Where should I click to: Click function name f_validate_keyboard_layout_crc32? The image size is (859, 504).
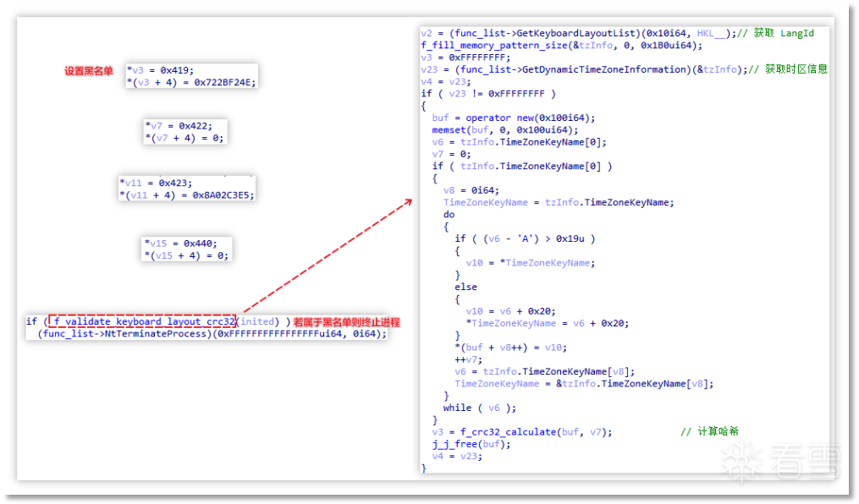[x=145, y=322]
